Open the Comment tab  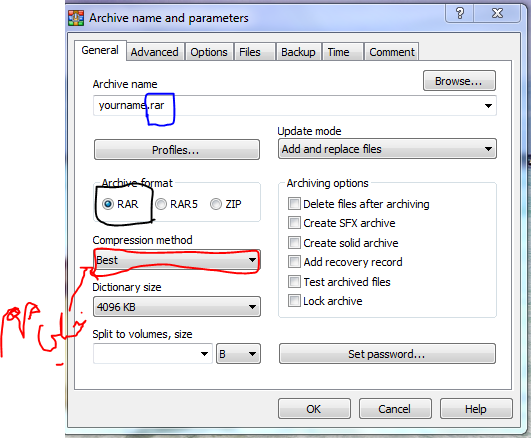[x=391, y=52]
